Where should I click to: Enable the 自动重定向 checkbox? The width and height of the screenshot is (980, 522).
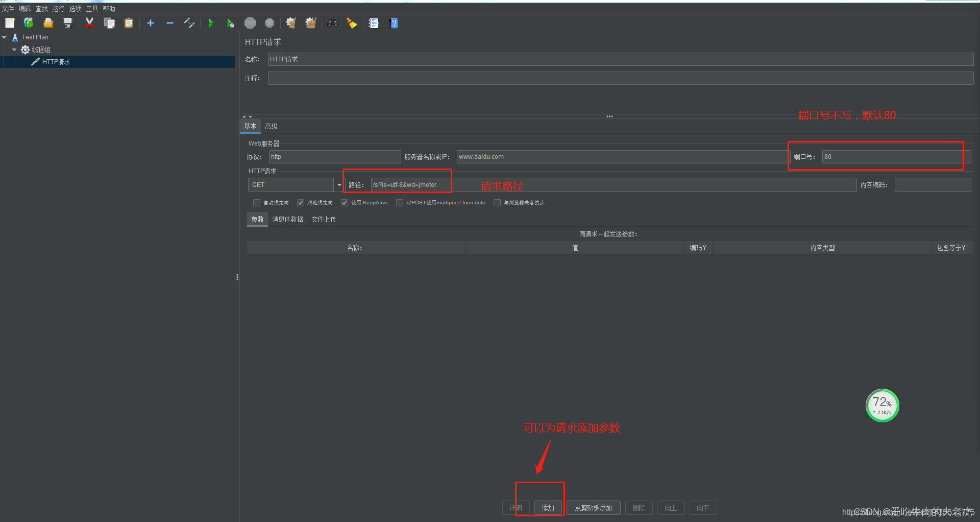(257, 203)
